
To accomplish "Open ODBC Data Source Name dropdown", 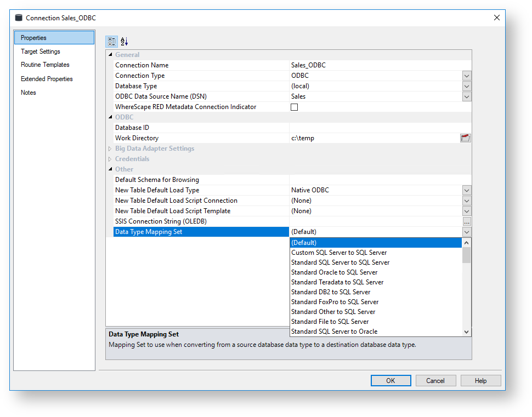I will 467,96.
